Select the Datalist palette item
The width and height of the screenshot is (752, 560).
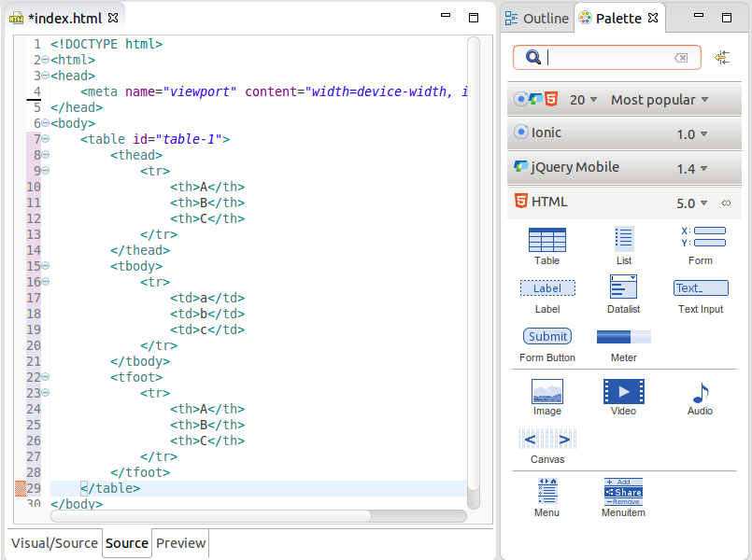(623, 287)
